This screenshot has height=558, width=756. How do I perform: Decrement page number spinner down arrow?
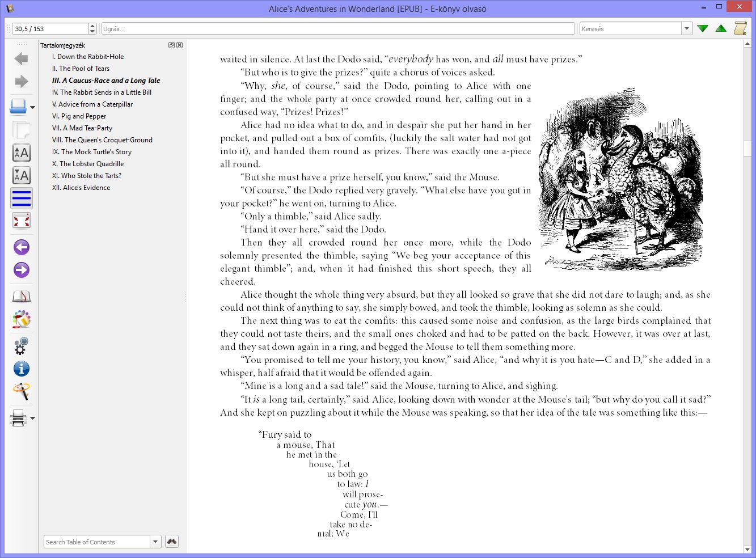[92, 32]
